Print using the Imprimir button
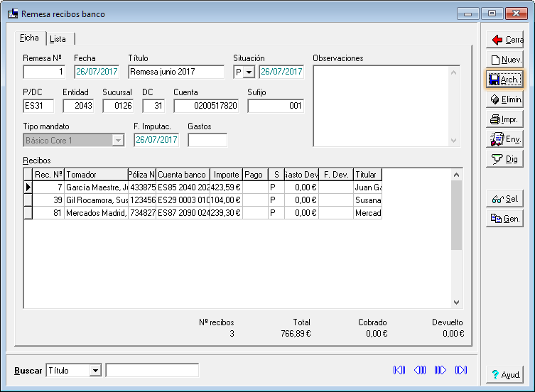The width and height of the screenshot is (535, 392). click(505, 119)
